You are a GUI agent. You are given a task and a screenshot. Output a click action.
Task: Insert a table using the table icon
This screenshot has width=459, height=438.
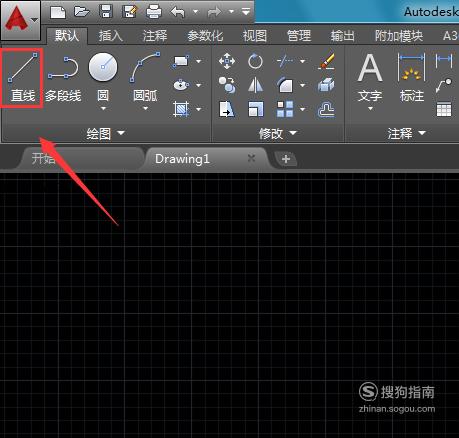[444, 110]
